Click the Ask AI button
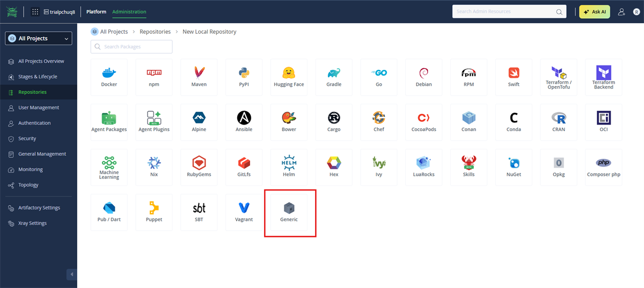 [x=595, y=12]
